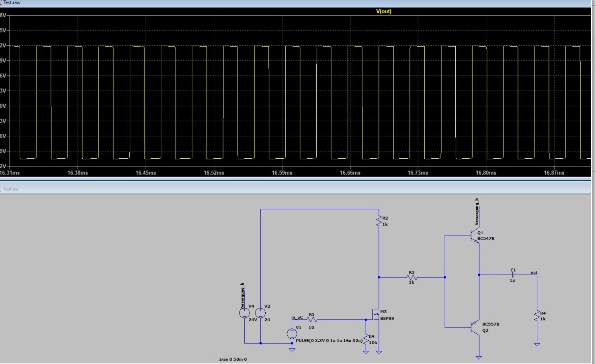The height and width of the screenshot is (364, 596).
Task: Click the V2 voltage source symbol
Action: (260, 313)
